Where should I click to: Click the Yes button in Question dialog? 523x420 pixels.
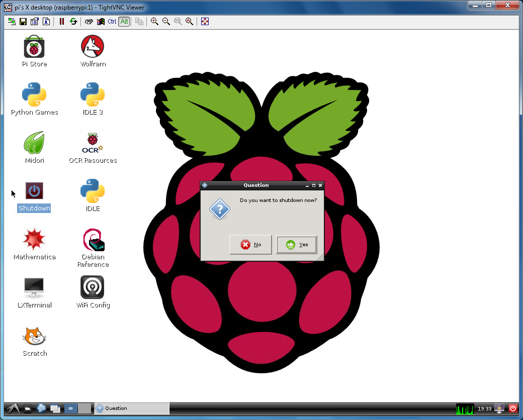[297, 245]
